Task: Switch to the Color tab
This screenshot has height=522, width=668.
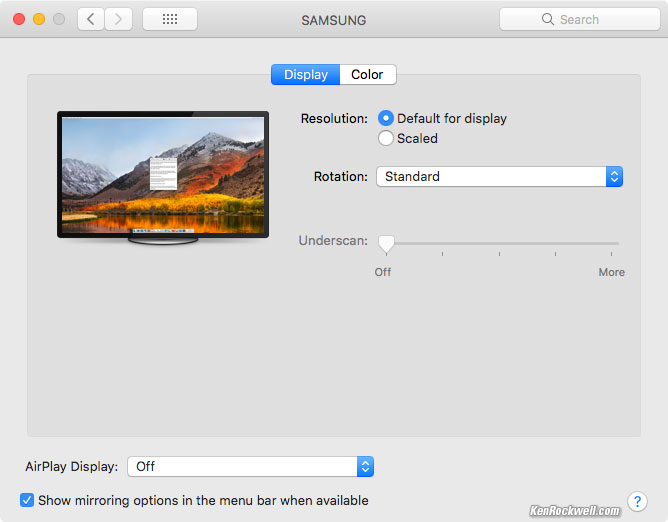Action: point(367,75)
